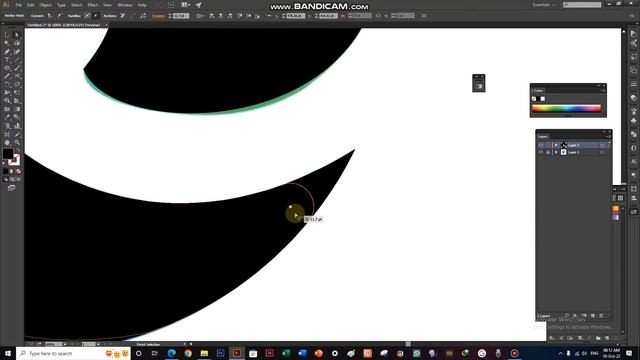
Task: Select the Zoom tool
Action: [x=17, y=142]
